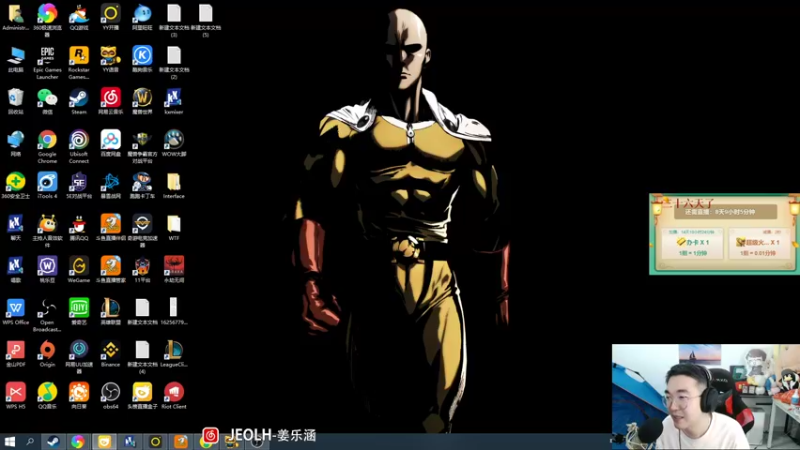Image resolution: width=800 pixels, height=450 pixels.
Task: Open the WPS H5 shortcut
Action: point(15,396)
